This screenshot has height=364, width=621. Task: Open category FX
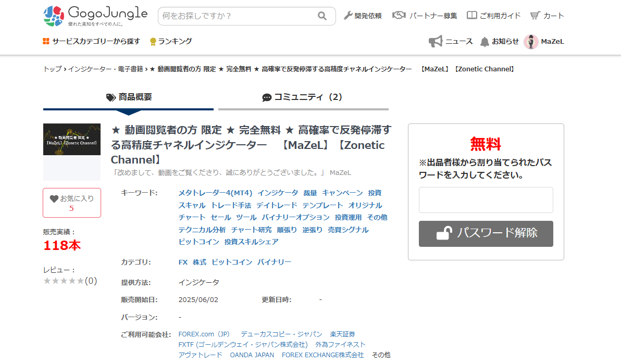point(183,262)
